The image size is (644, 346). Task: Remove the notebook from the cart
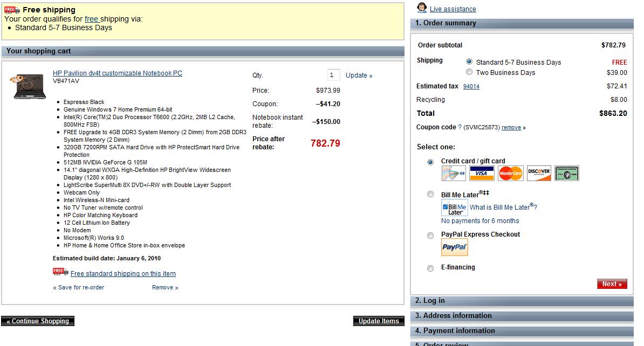pos(165,288)
